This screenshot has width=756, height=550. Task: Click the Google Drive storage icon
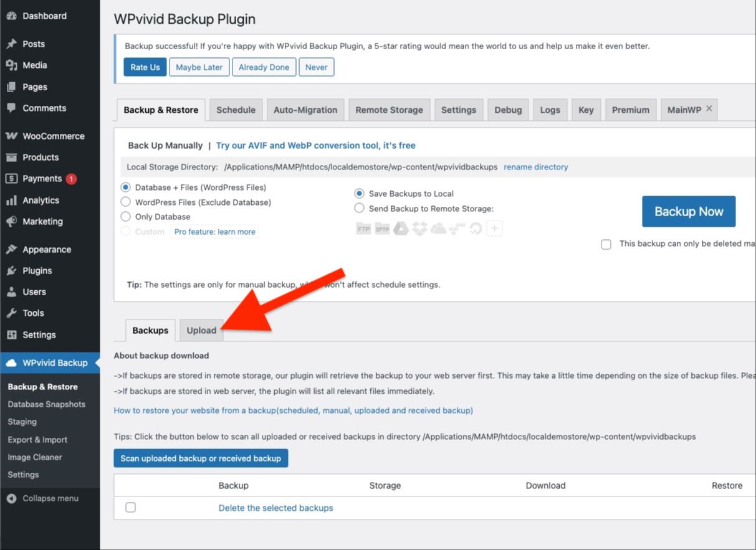401,229
